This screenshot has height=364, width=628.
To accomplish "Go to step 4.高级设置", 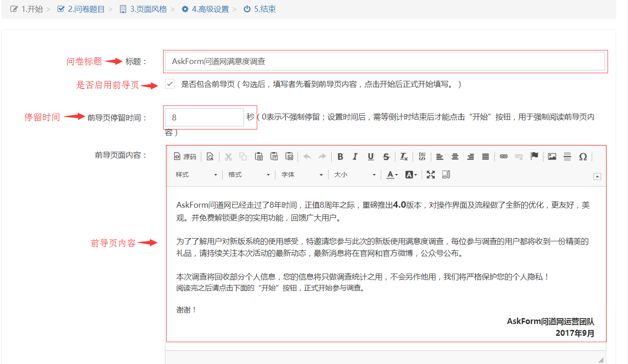I will [205, 9].
